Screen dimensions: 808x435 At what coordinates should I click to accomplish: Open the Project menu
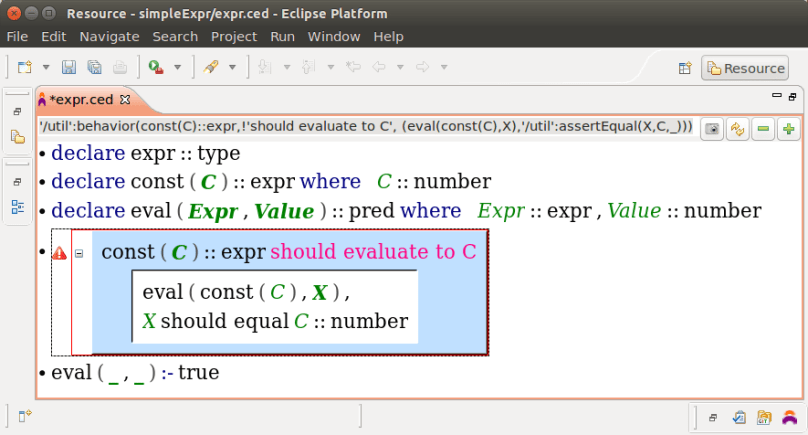(233, 36)
